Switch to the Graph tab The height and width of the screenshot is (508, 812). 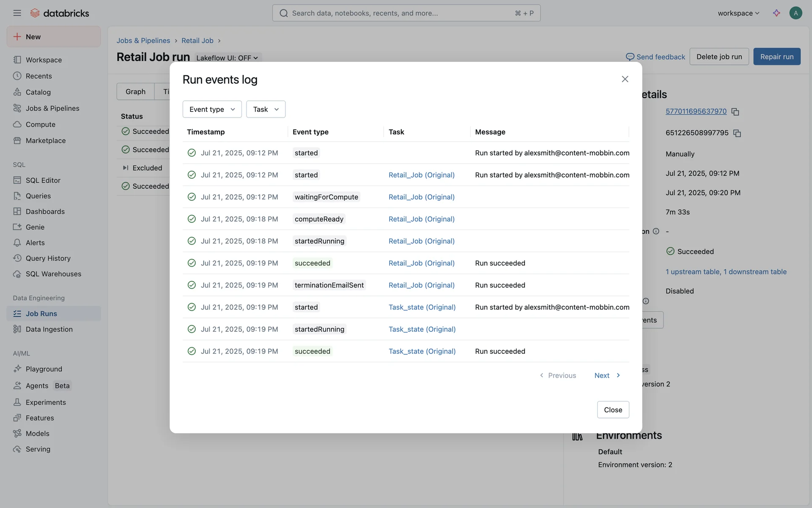tap(135, 91)
